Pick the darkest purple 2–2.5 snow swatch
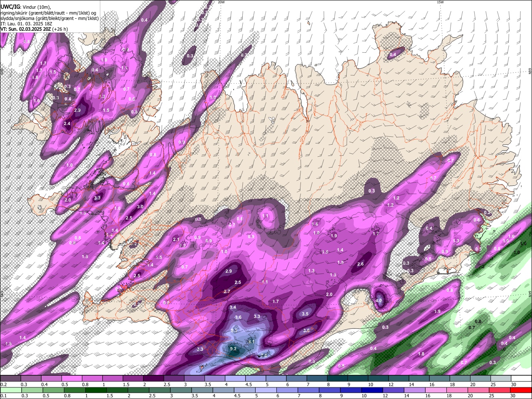 (x=153, y=379)
